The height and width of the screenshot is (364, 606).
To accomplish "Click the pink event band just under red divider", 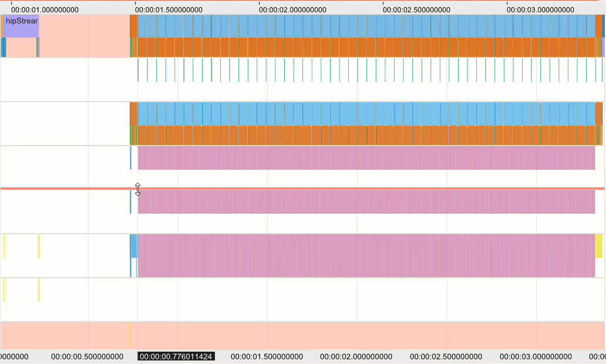I will [x=366, y=202].
